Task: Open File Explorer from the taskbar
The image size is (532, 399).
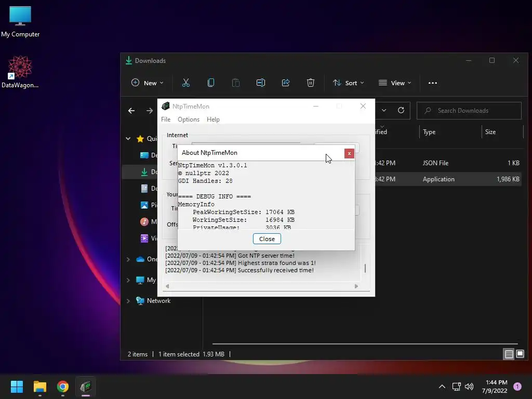Action: [39, 387]
